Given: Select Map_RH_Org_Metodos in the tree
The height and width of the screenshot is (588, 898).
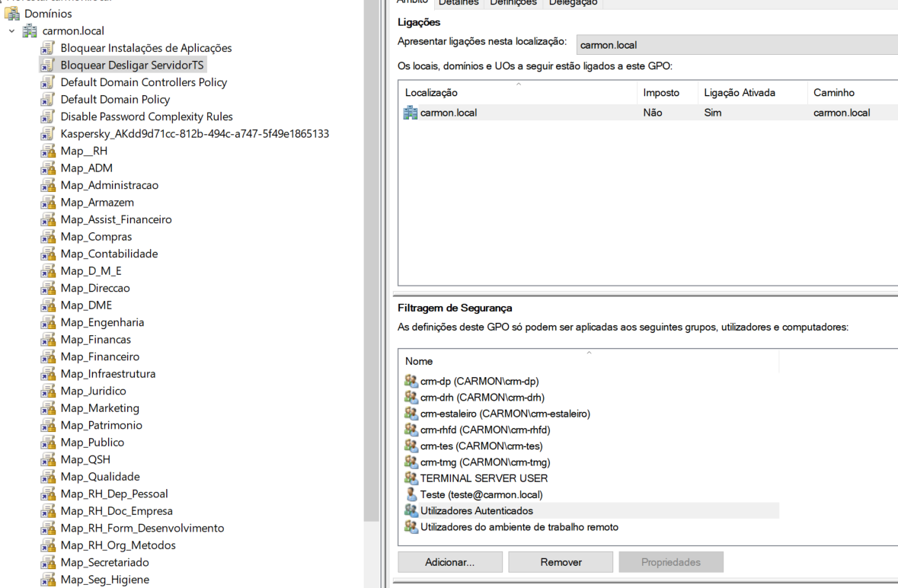Looking at the screenshot, I should [x=118, y=545].
